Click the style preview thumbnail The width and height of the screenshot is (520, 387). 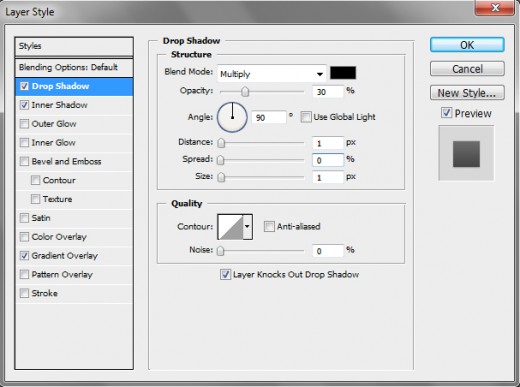[x=466, y=153]
